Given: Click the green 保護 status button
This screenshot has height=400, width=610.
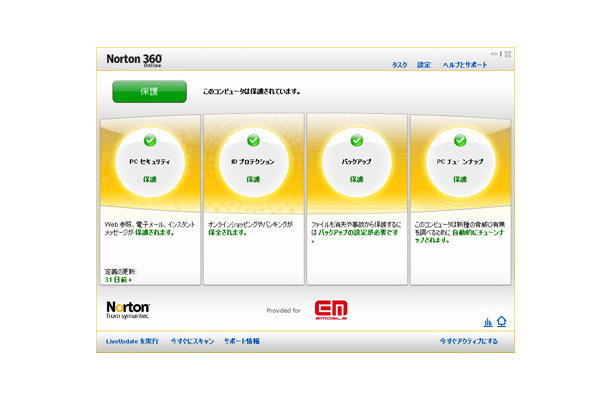Looking at the screenshot, I should [149, 91].
